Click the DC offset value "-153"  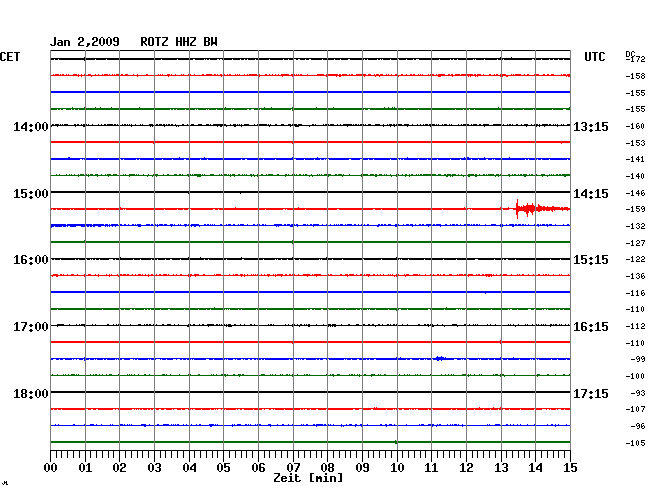635,143
